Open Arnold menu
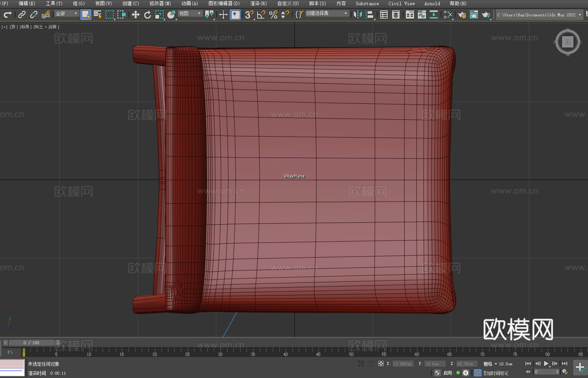The width and height of the screenshot is (588, 378). click(432, 3)
